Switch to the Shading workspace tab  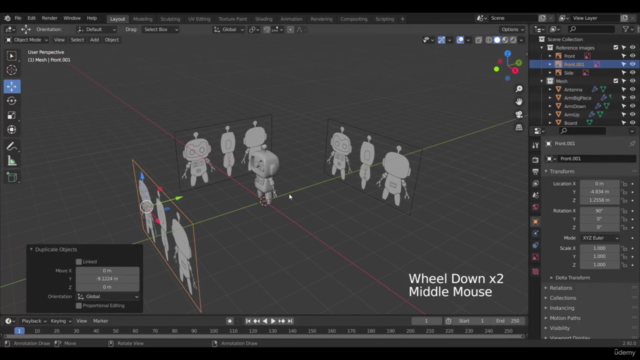click(x=264, y=19)
